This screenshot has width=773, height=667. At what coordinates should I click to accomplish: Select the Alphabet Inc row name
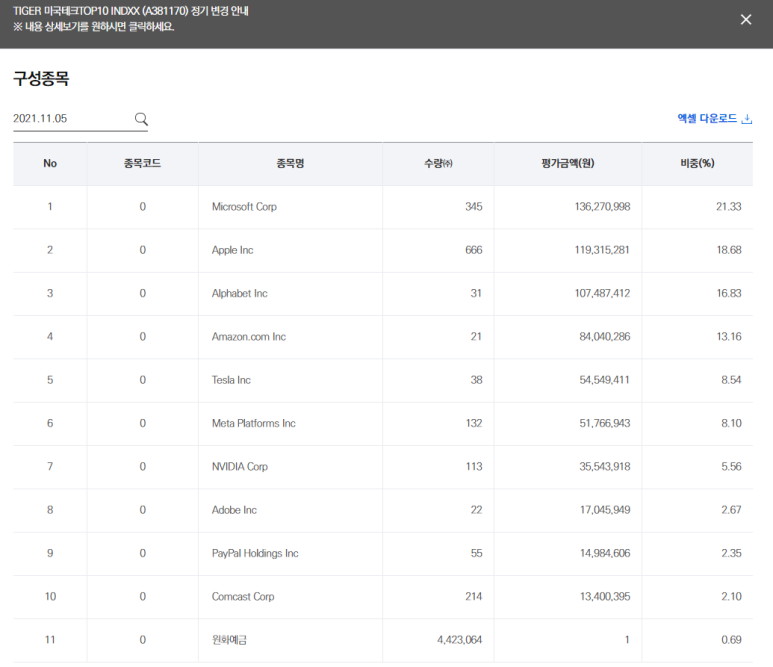[240, 293]
